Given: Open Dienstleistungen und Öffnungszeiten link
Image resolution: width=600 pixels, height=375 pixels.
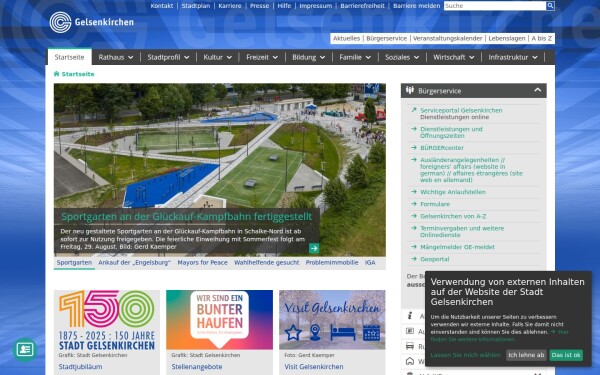Looking at the screenshot, I should pos(451,132).
